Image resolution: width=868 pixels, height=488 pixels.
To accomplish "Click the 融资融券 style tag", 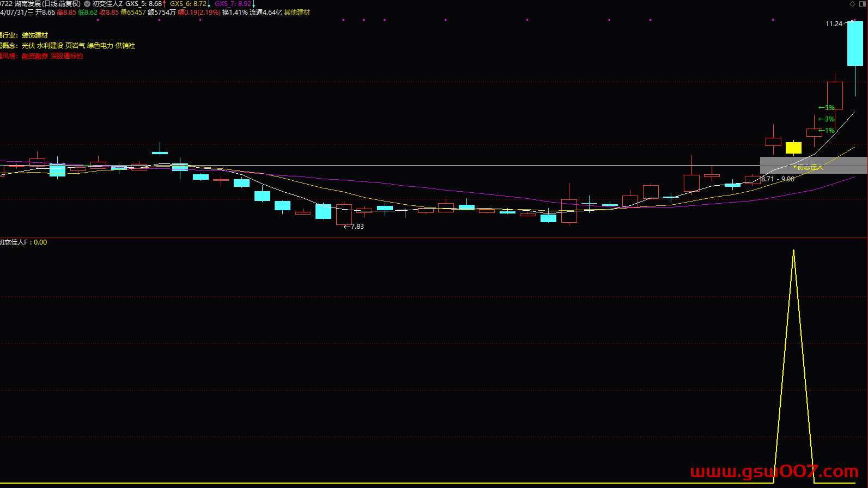I will [35, 56].
